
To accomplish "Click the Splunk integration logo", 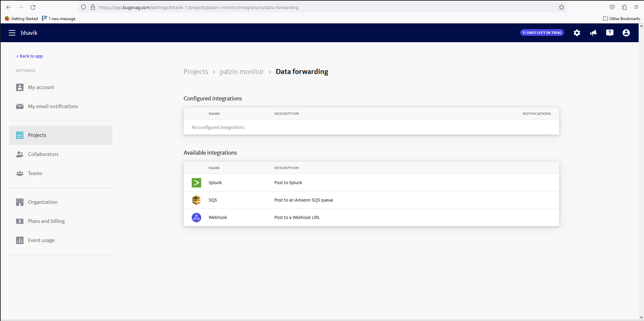I will [196, 183].
